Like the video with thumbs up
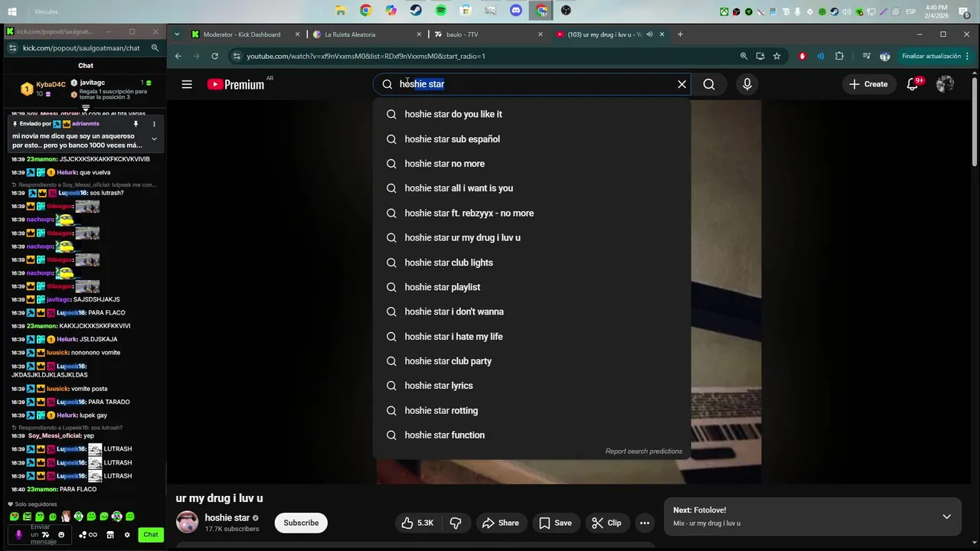980x551 pixels. point(418,523)
